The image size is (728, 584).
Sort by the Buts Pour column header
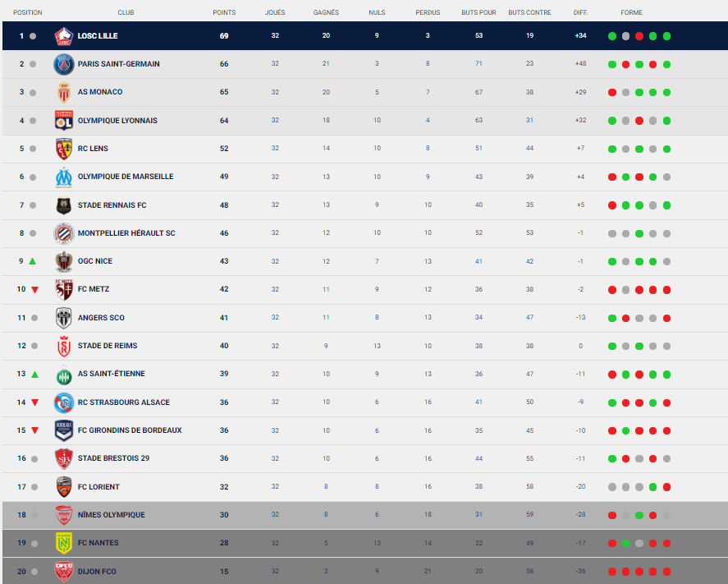click(478, 13)
